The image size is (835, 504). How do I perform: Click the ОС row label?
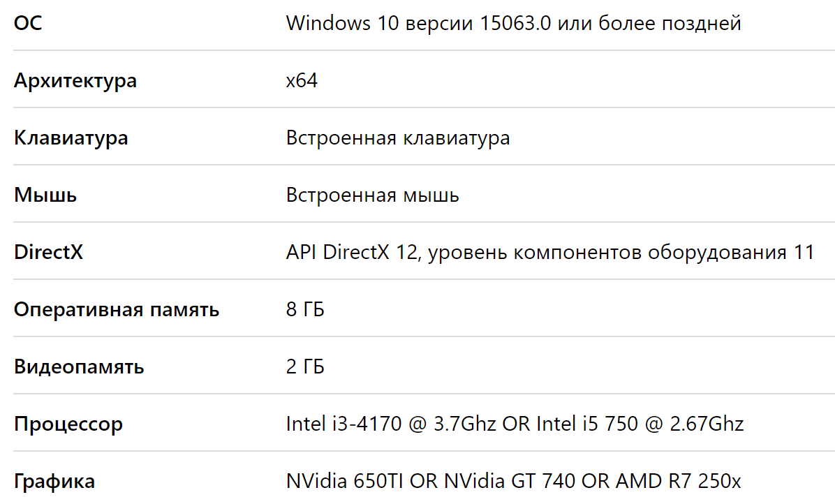point(28,24)
